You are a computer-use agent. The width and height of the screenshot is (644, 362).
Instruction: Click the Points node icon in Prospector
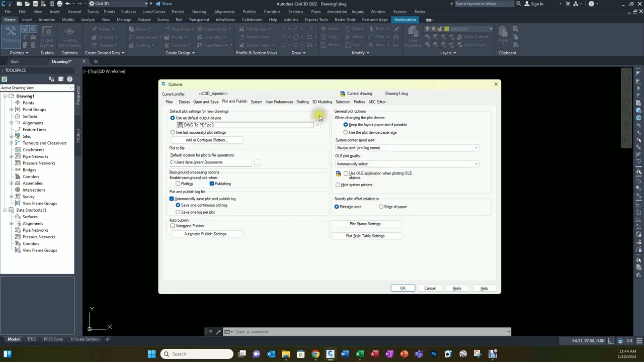[18, 103]
